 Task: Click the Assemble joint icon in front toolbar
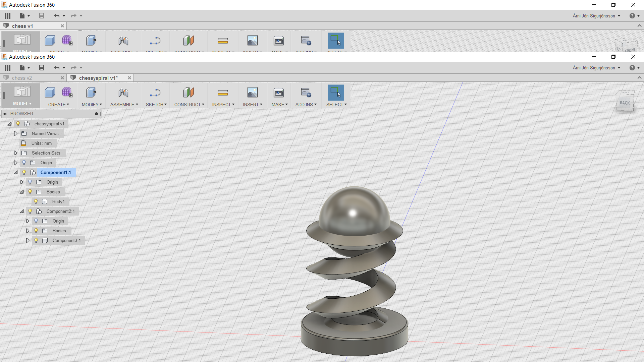pos(123,93)
